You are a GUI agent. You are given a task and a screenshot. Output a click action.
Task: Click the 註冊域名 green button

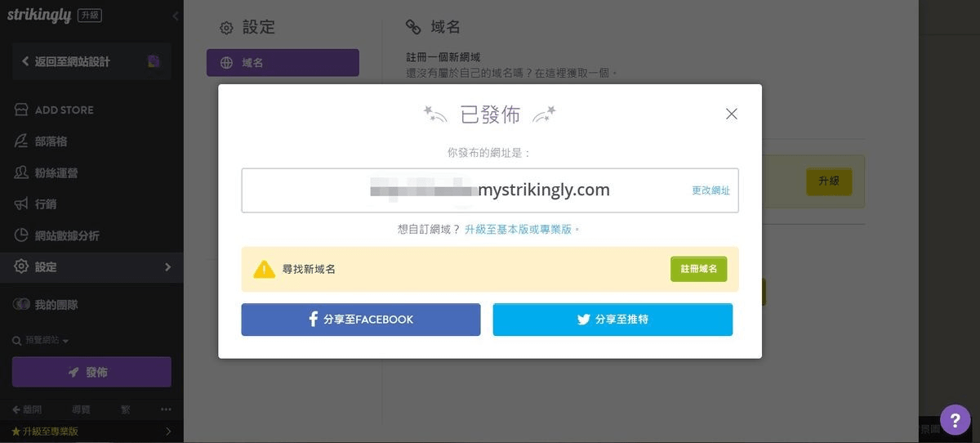699,269
